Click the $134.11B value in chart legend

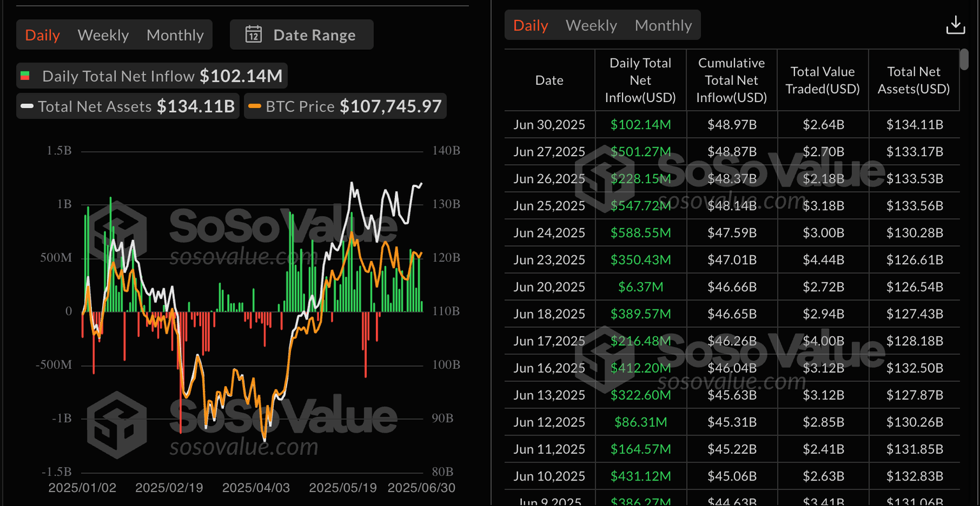pyautogui.click(x=196, y=106)
